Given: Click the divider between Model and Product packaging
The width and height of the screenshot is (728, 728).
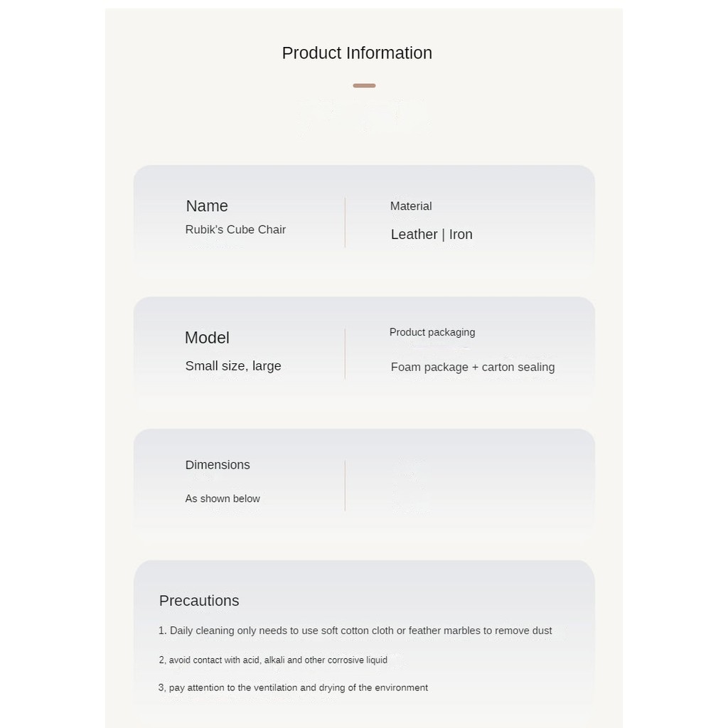Looking at the screenshot, I should tap(345, 353).
